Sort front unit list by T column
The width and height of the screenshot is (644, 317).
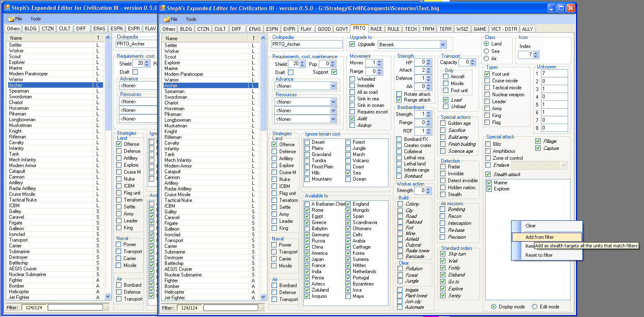tap(253, 38)
